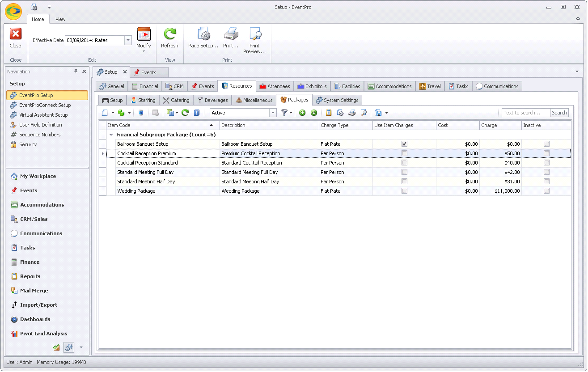This screenshot has height=372, width=588.
Task: Open the document tabs list dropdown arrow
Action: tap(577, 72)
